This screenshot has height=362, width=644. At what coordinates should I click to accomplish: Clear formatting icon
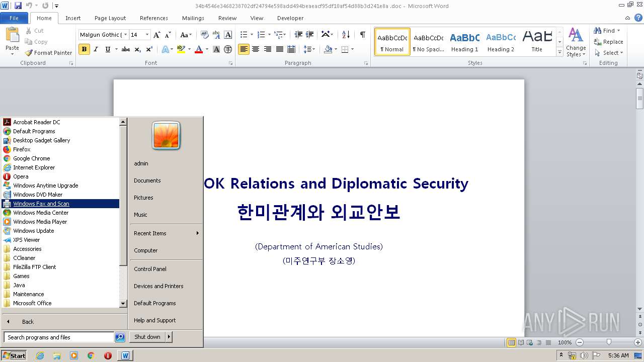tap(204, 35)
